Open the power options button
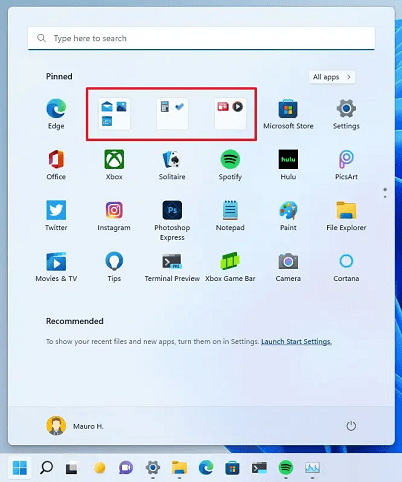 coord(351,426)
